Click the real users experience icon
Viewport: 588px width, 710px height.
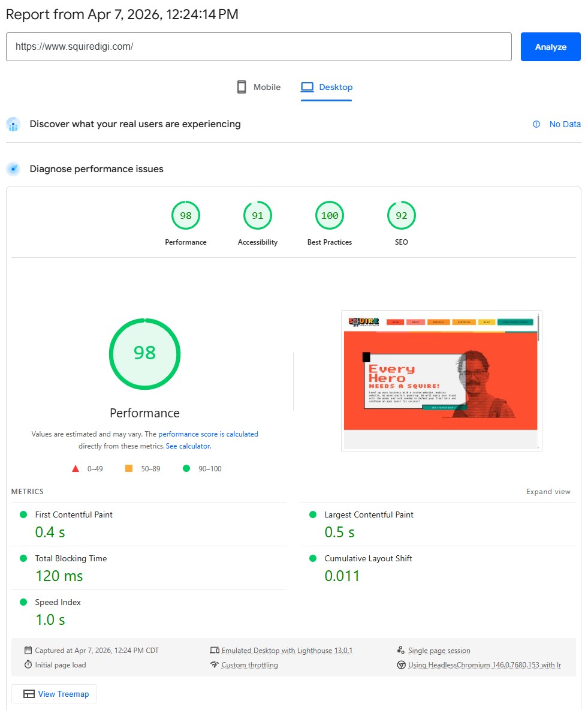13,125
